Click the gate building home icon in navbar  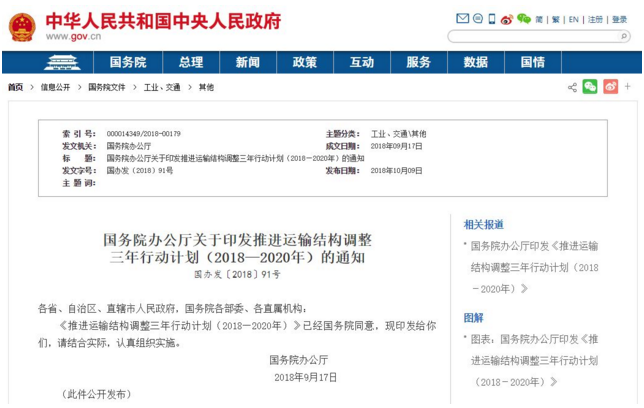point(62,62)
